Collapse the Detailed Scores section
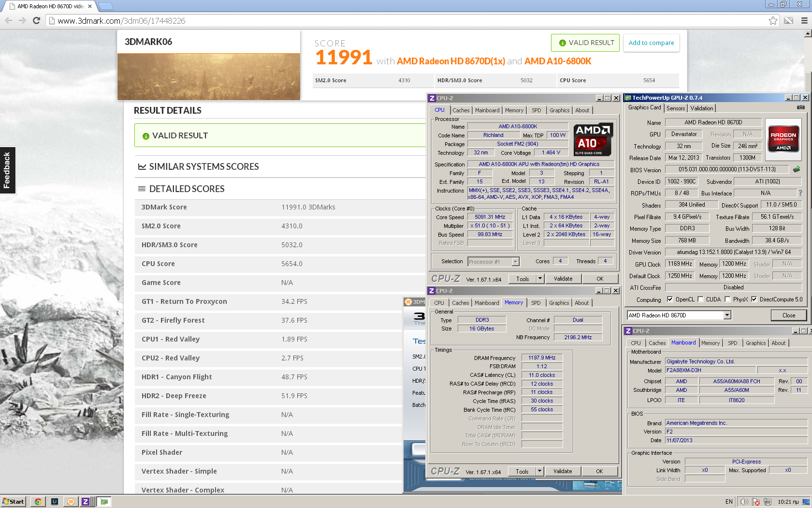 pyautogui.click(x=181, y=189)
